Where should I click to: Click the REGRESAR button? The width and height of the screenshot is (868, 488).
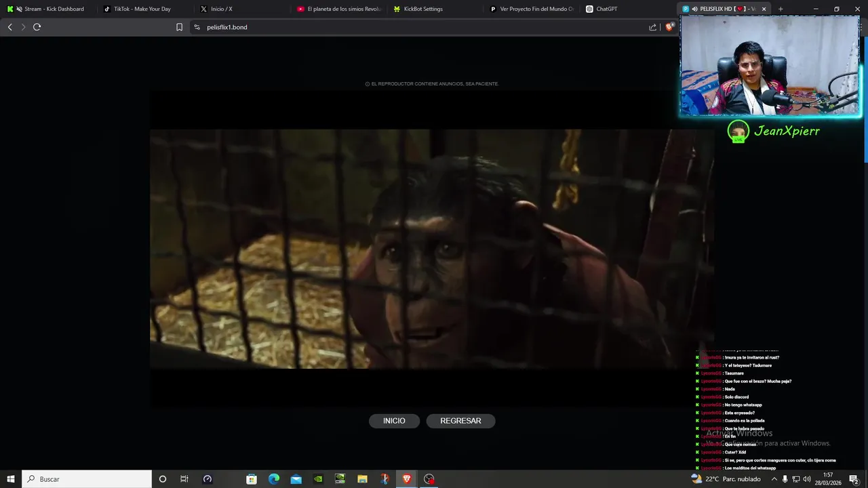pyautogui.click(x=460, y=421)
